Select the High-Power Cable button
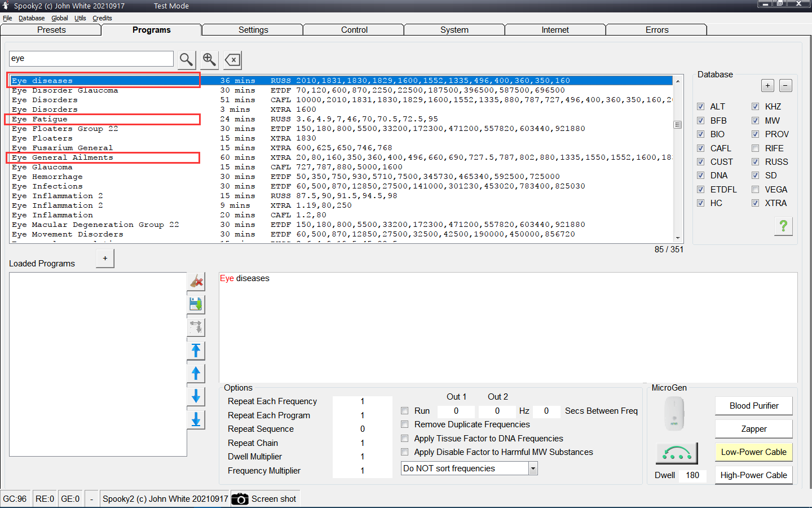The image size is (812, 508). (x=753, y=475)
